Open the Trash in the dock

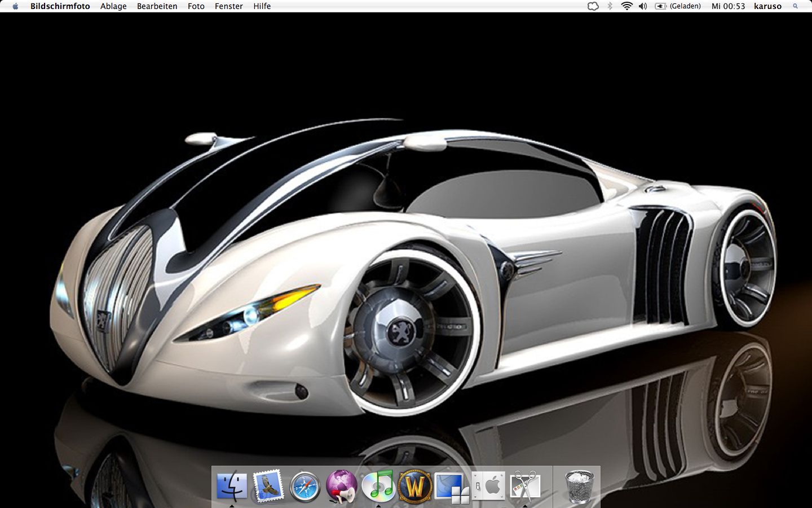(x=580, y=486)
